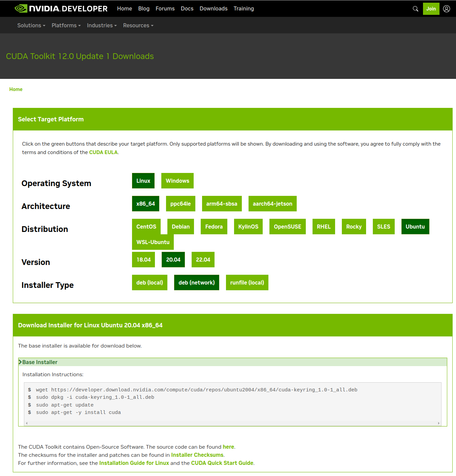
Task: Open the Forums menu item
Action: click(165, 8)
